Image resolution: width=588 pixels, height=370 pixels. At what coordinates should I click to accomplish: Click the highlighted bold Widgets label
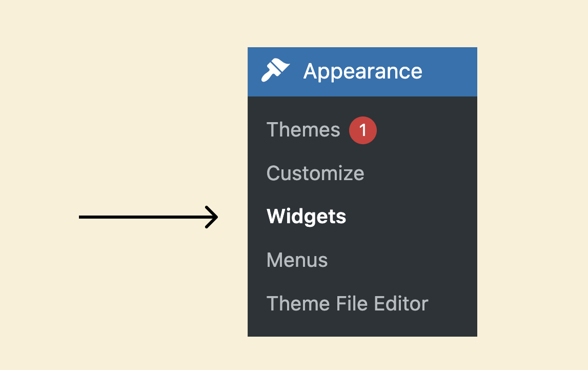(306, 217)
